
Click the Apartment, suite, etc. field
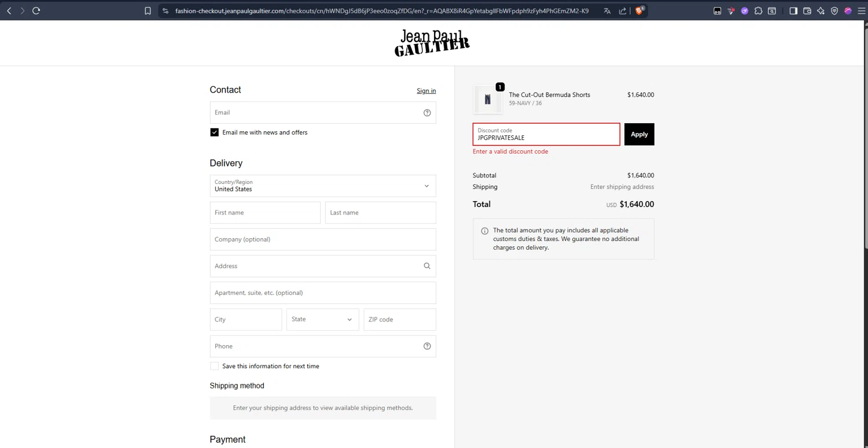tap(323, 293)
